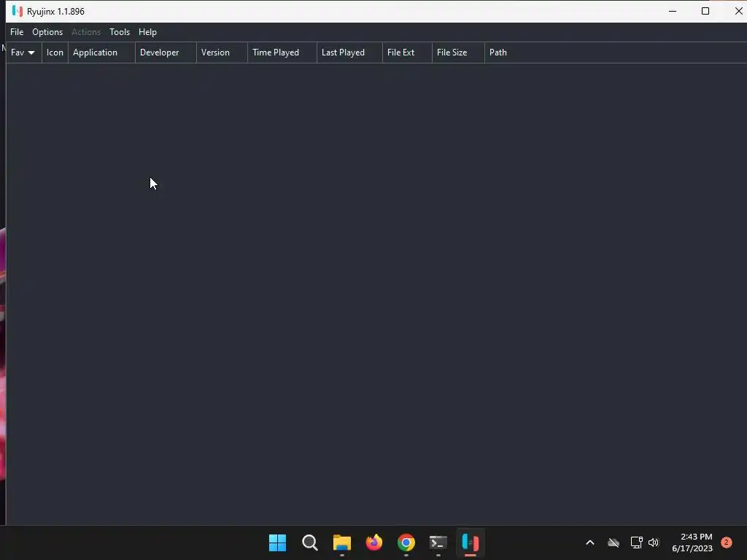747x560 pixels.
Task: Show hidden system tray icons
Action: click(589, 542)
